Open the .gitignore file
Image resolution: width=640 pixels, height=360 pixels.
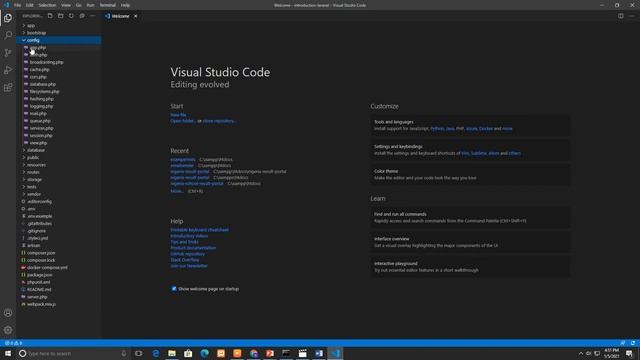point(36,231)
